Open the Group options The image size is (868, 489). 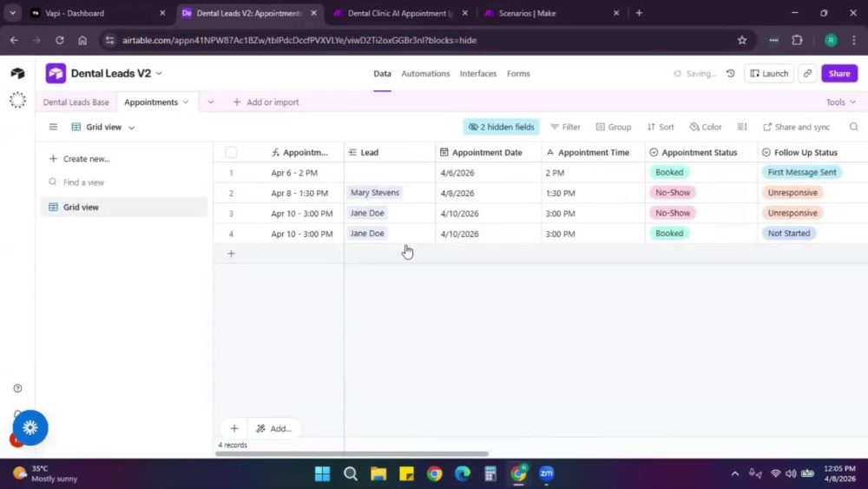pos(614,127)
